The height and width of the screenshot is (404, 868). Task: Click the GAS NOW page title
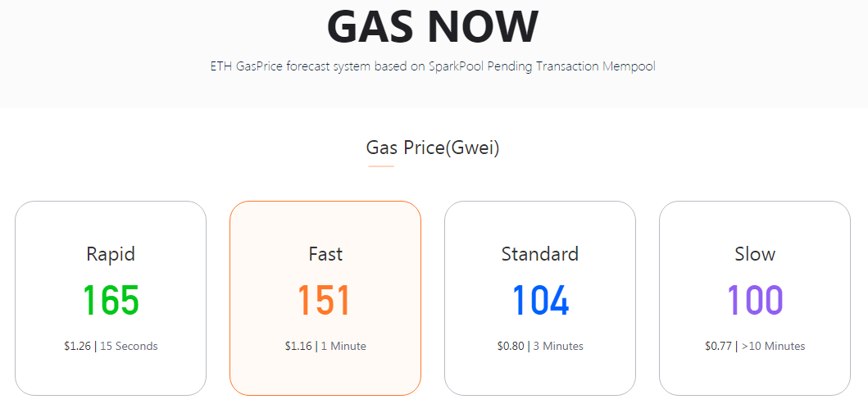(x=433, y=26)
